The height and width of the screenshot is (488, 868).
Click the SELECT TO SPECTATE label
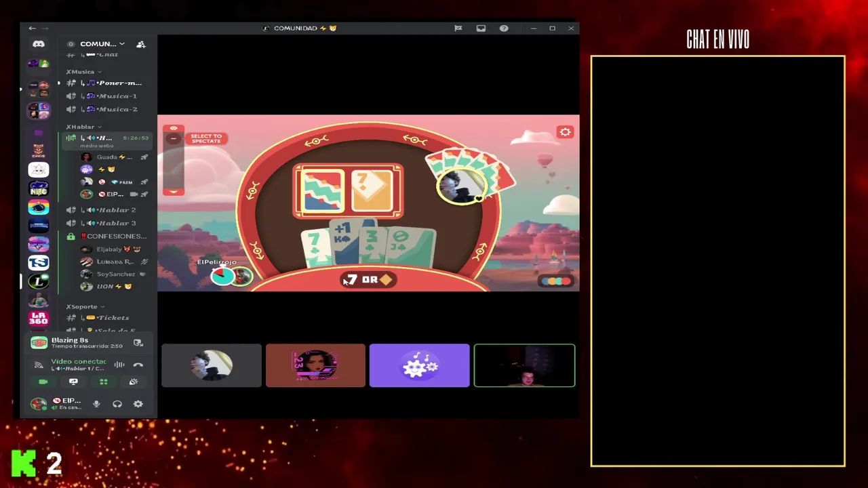point(206,138)
